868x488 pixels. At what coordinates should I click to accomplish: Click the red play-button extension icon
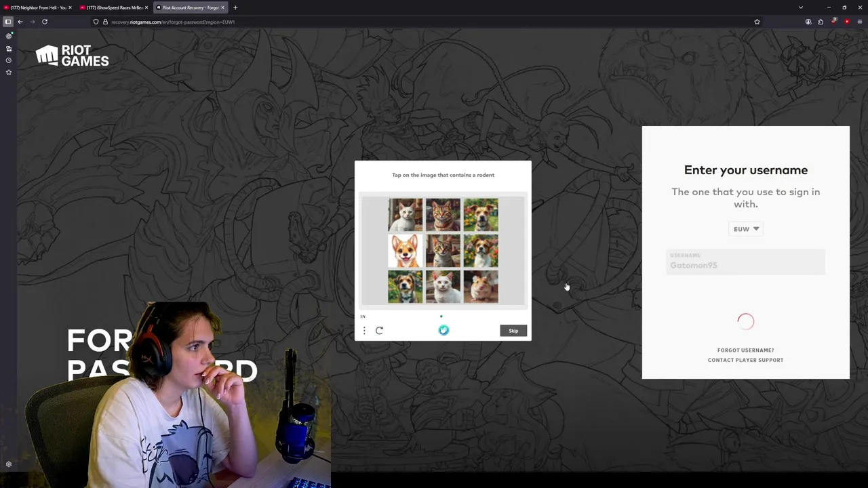coord(847,22)
